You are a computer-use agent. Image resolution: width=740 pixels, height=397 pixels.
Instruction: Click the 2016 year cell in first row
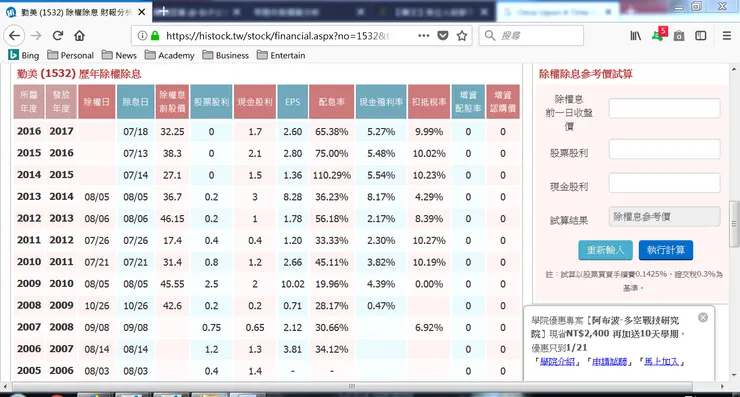(29, 131)
